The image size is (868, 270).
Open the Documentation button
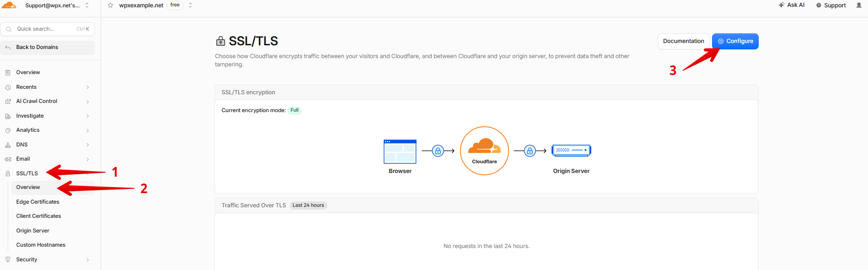(683, 41)
